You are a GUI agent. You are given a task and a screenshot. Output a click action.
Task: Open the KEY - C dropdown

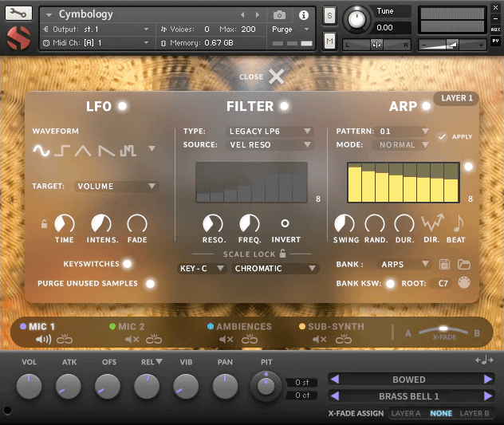(x=202, y=268)
